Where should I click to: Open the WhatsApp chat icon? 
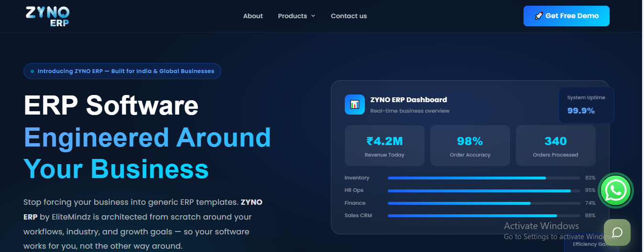coord(615,190)
